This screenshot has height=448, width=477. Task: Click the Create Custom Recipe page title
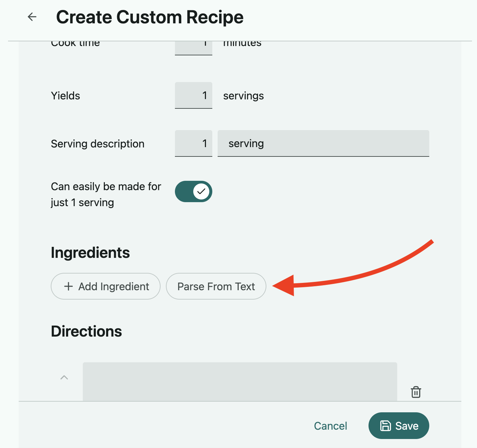pos(150,17)
